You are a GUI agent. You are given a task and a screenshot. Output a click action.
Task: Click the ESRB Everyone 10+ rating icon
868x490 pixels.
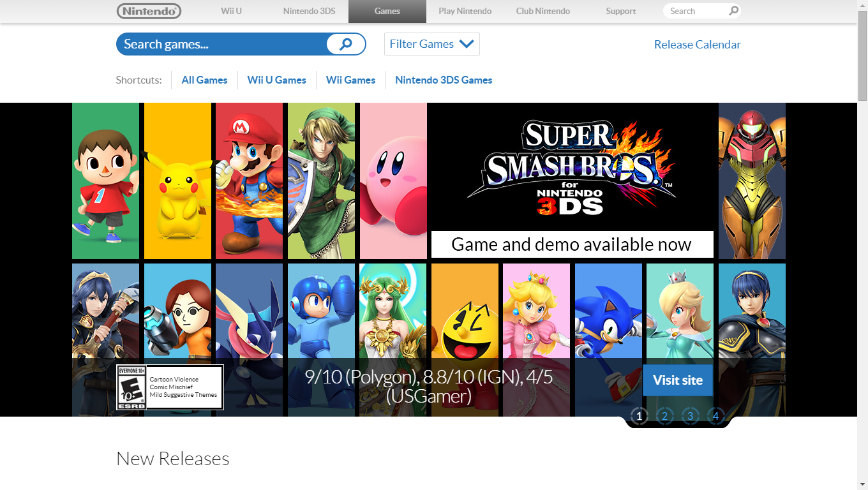(131, 387)
